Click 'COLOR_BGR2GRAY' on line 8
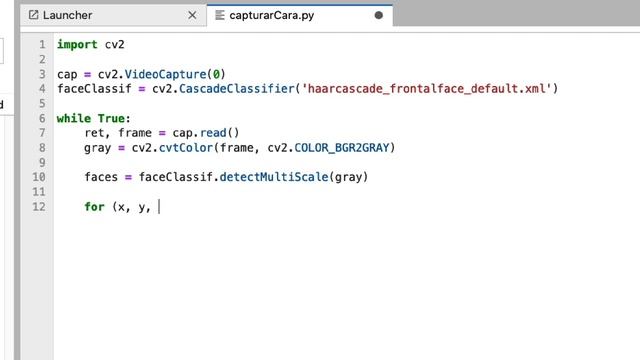The width and height of the screenshot is (640, 360). click(x=342, y=148)
